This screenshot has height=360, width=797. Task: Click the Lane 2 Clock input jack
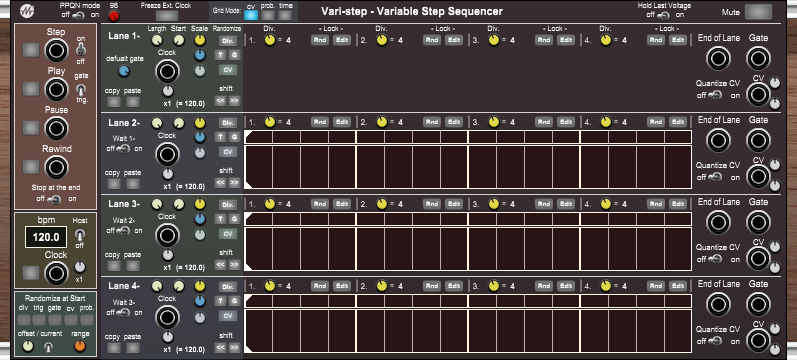pyautogui.click(x=167, y=154)
